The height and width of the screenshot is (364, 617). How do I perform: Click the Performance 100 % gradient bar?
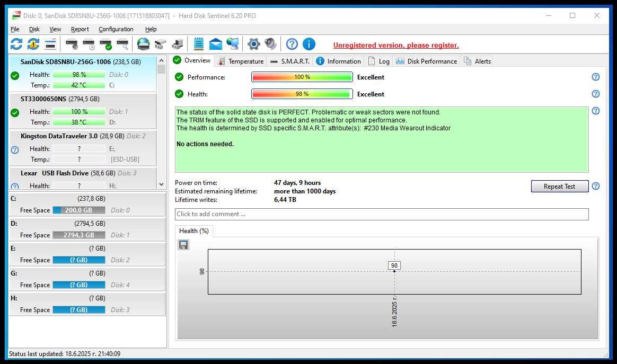click(302, 77)
